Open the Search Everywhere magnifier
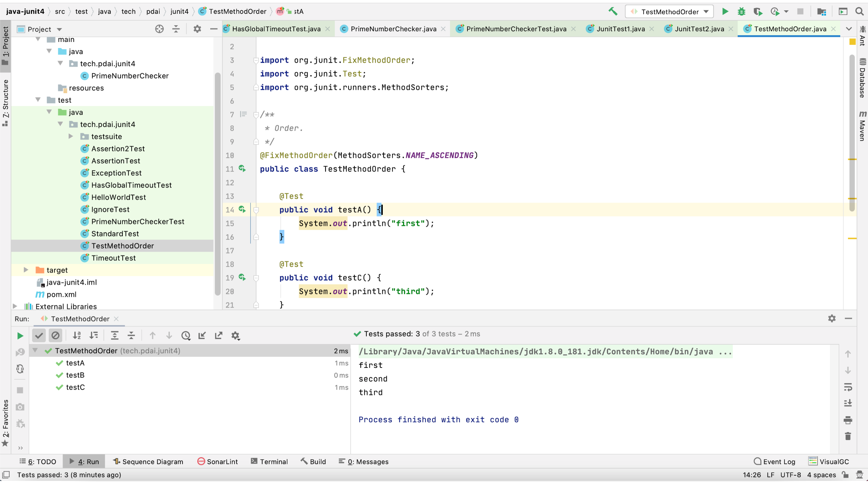Screen dimensions: 868x482 click(x=859, y=11)
